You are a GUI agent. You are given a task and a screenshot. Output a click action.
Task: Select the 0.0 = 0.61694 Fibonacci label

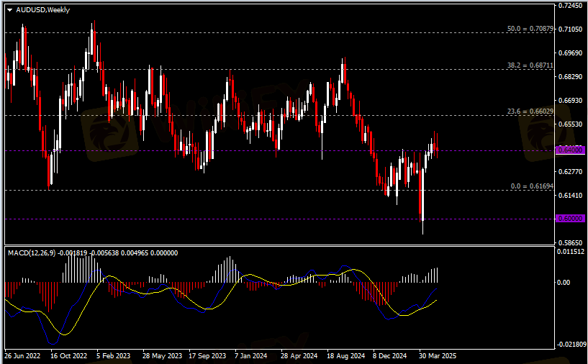click(532, 186)
